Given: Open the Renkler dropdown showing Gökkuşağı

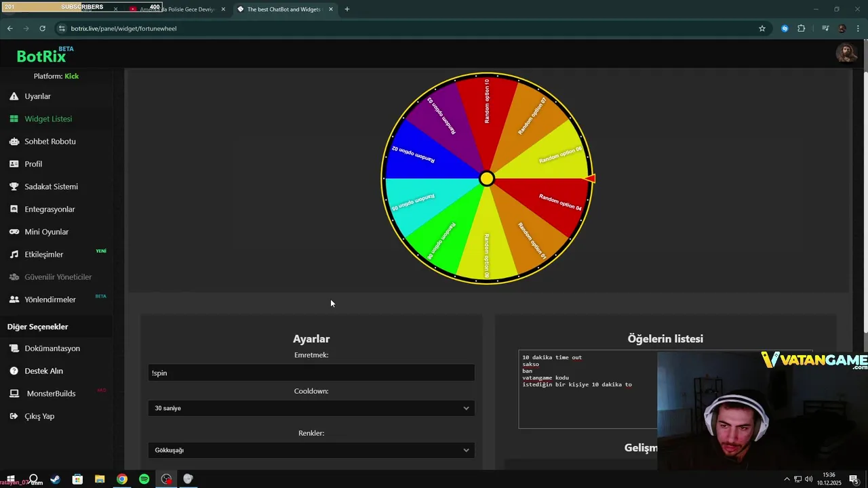Looking at the screenshot, I should point(311,450).
